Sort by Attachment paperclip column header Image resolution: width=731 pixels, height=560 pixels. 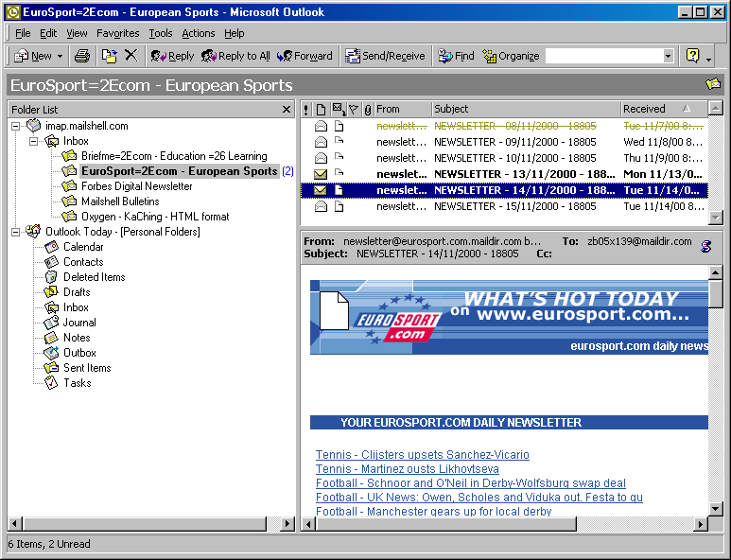tap(368, 110)
